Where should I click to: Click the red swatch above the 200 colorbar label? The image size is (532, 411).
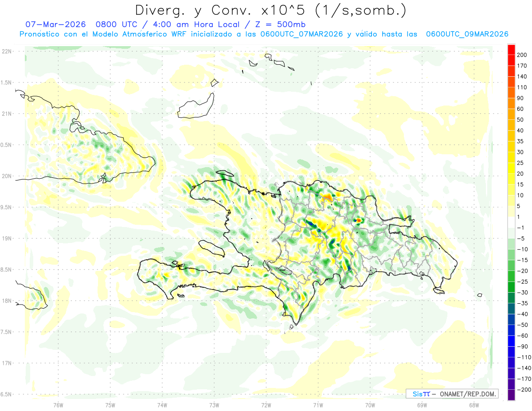[x=512, y=50]
